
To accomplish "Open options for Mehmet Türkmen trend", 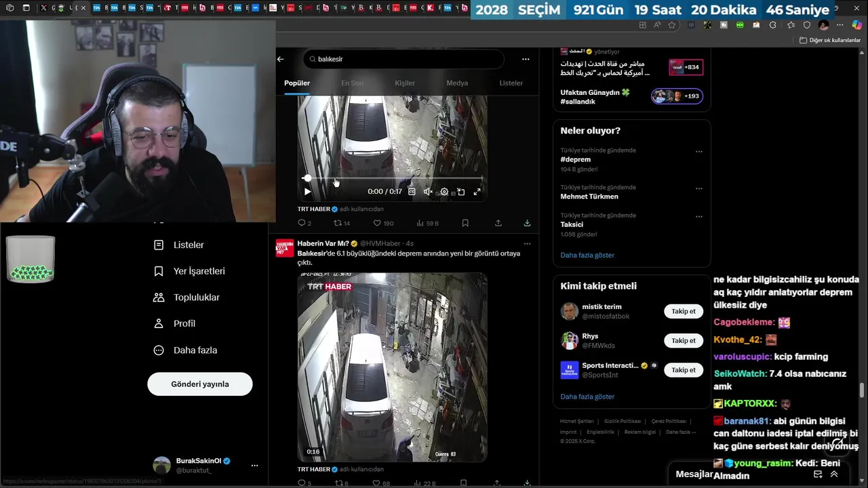I will (699, 188).
